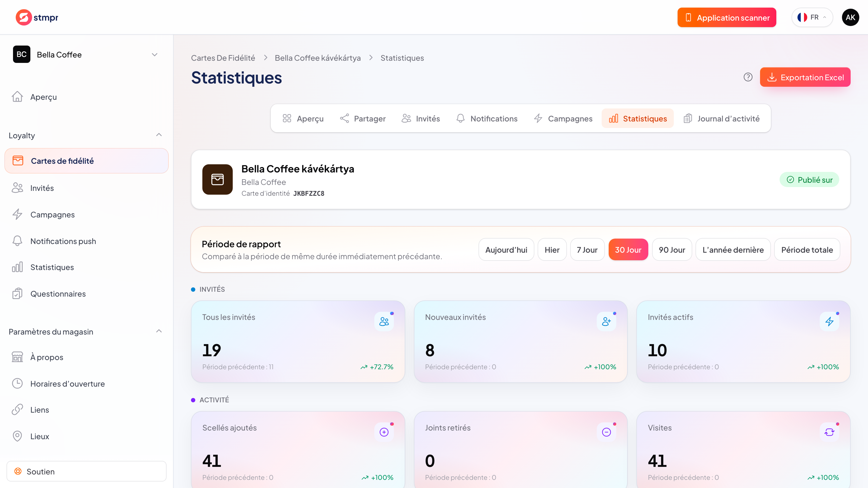Switch to the Notifications tab

pyautogui.click(x=487, y=118)
